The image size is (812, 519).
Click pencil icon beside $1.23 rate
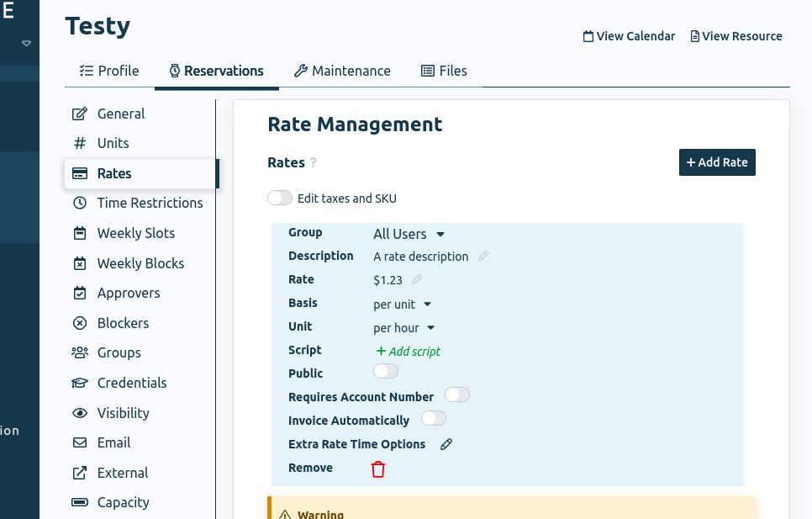pyautogui.click(x=417, y=280)
